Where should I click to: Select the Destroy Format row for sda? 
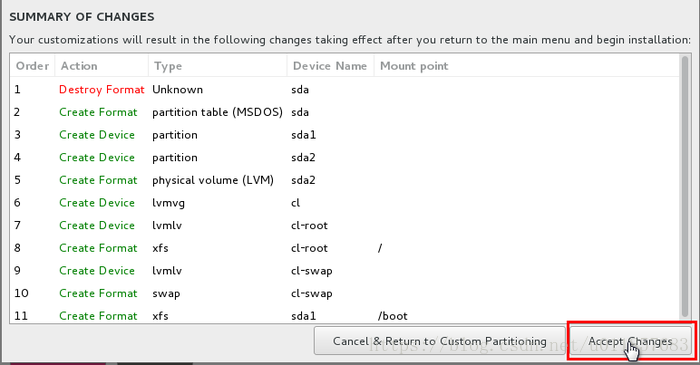[x=345, y=89]
